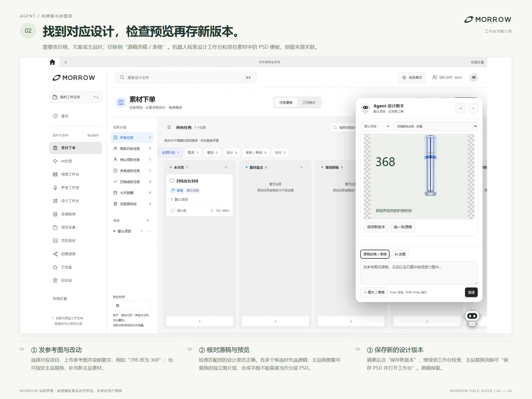This screenshot has width=532, height=399.
Task: Select 所有任务 task group
Action: click(x=132, y=138)
